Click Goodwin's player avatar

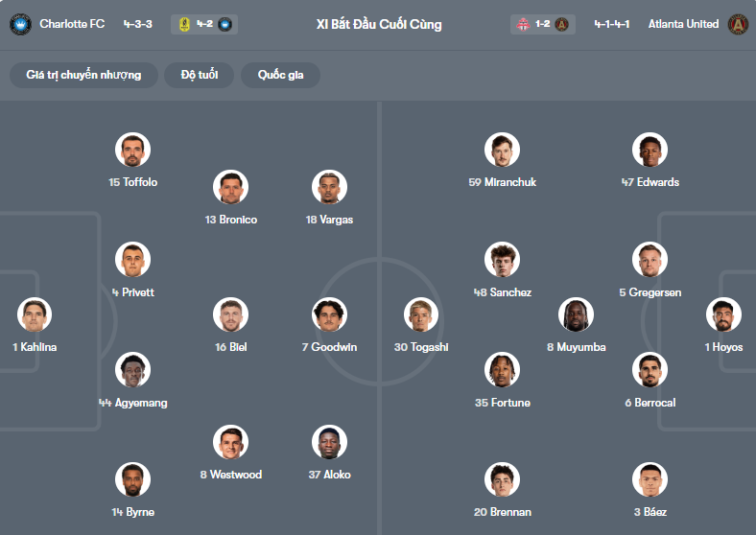coord(329,314)
